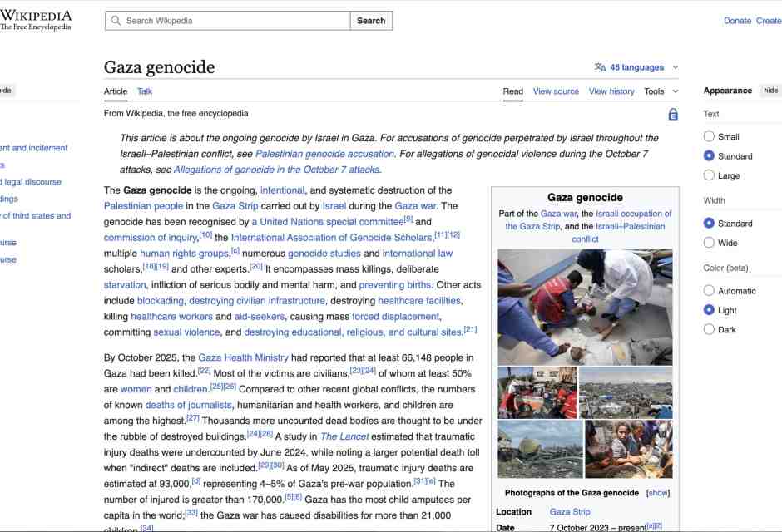Image resolution: width=782 pixels, height=532 pixels.
Task: Select Dark color mode
Action: (x=709, y=329)
